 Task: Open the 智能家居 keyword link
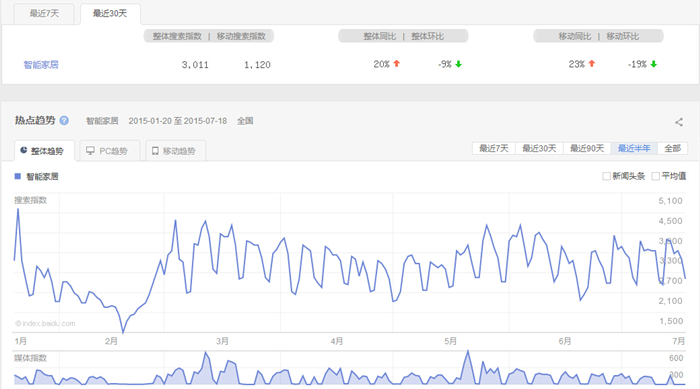(x=41, y=65)
